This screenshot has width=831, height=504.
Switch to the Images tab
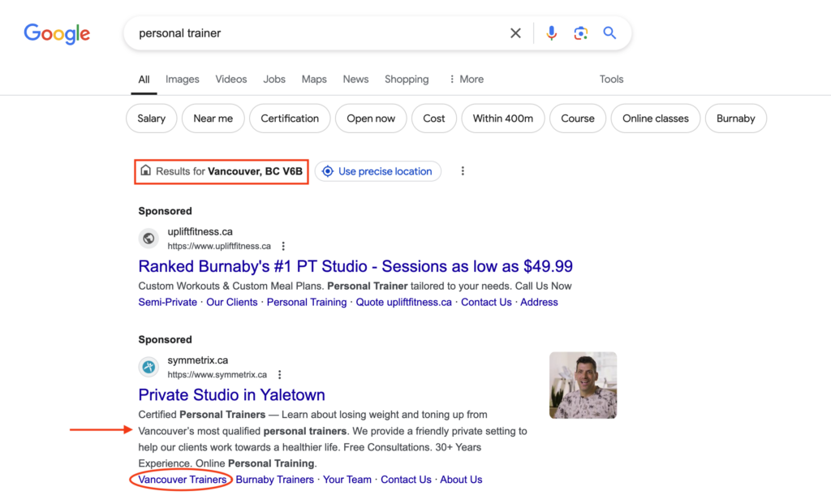pos(183,80)
